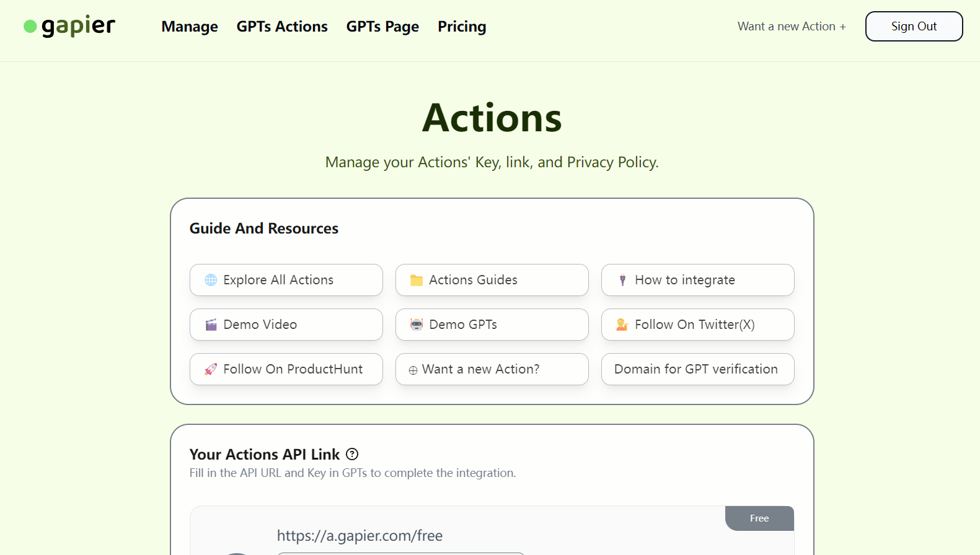Open Domain for GPT verification
Viewport: 980px width, 555px height.
tap(698, 369)
